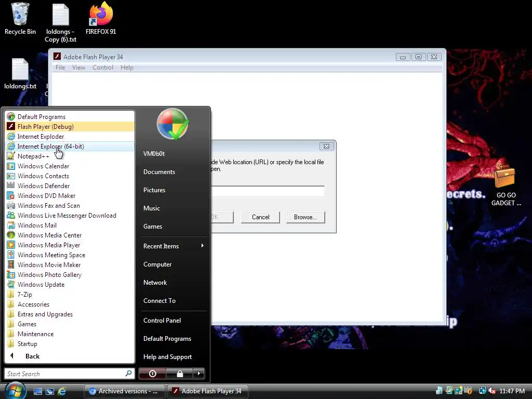The image size is (532, 399).
Task: Open Internet Explorer (64-bit) entry
Action: pyautogui.click(x=70, y=146)
